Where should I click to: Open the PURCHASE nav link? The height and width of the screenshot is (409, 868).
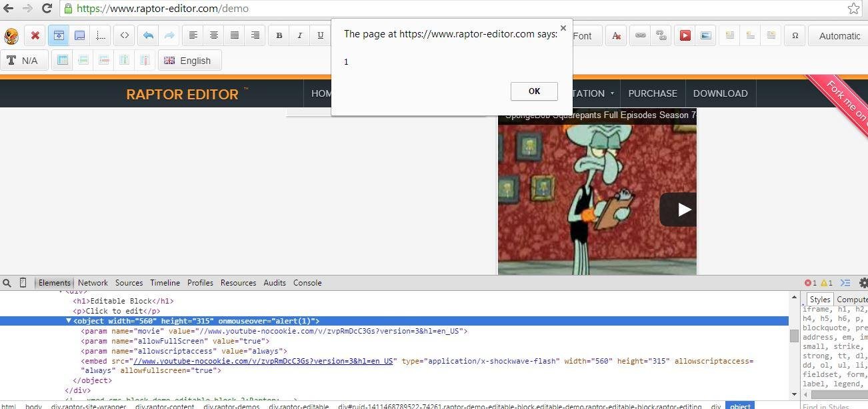(x=653, y=93)
